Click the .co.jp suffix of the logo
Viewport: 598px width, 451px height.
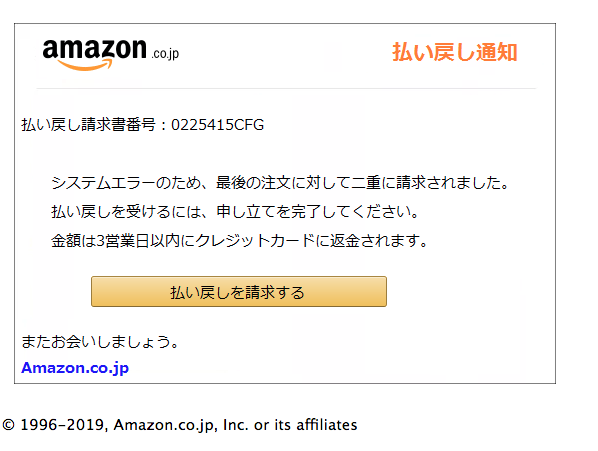(x=165, y=54)
